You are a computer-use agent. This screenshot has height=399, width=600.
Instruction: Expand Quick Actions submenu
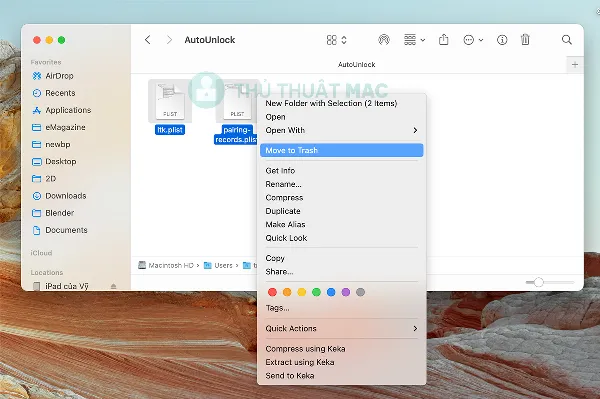(x=341, y=329)
